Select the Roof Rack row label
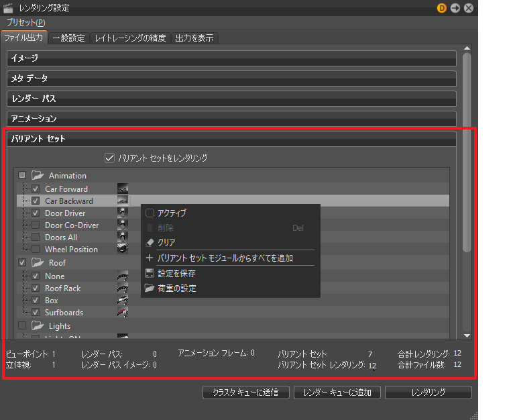 63,288
